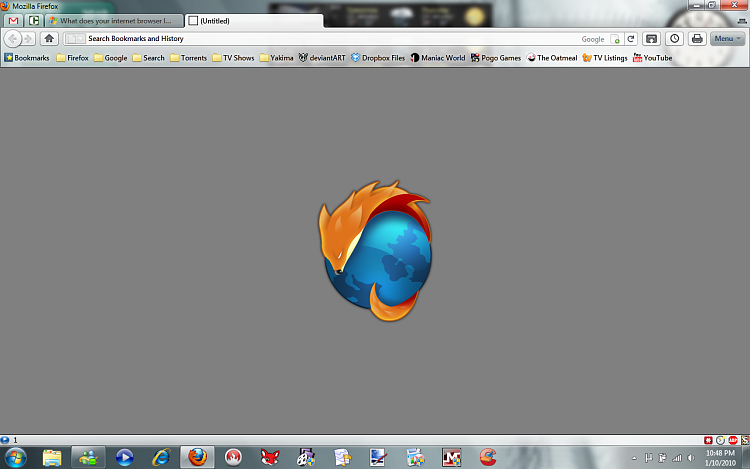Open the Bookmarks star menu
Image resolution: width=750 pixels, height=469 pixels.
[x=27, y=58]
